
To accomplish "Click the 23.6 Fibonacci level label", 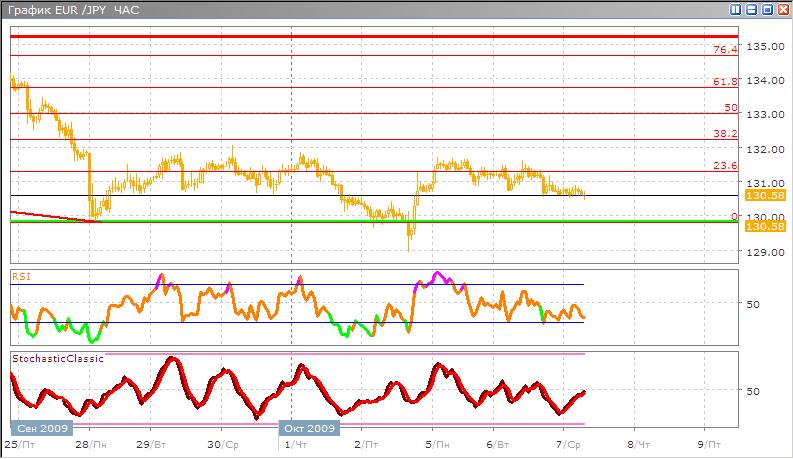I will coord(725,166).
